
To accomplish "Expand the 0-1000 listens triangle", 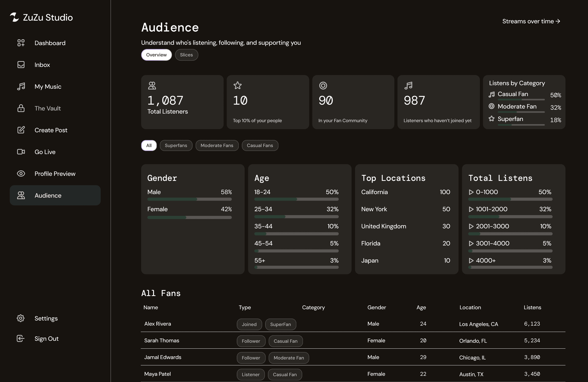I will click(471, 192).
